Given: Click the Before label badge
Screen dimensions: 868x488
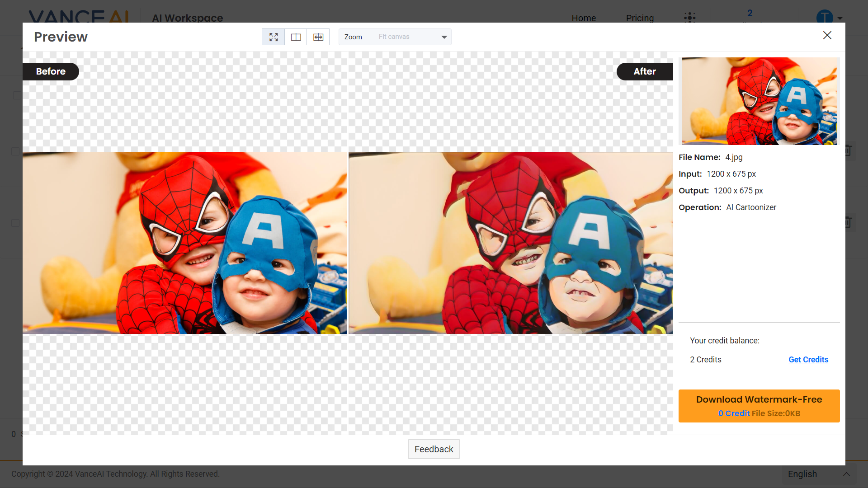Looking at the screenshot, I should pyautogui.click(x=51, y=71).
